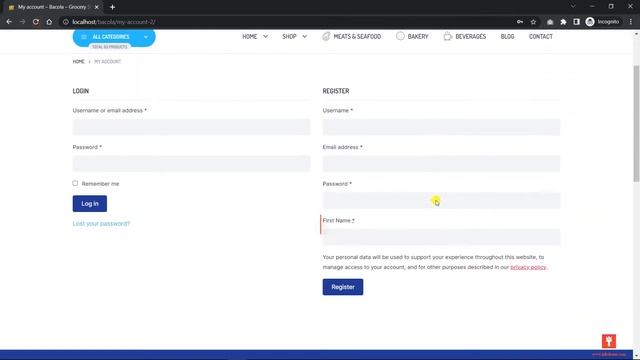
Task: Click the red floating widget icon
Action: 609,341
